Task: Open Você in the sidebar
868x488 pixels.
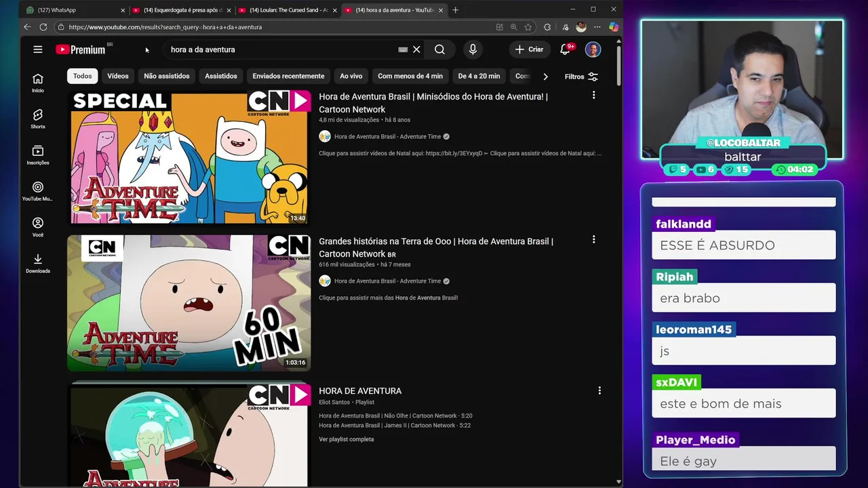Action: click(38, 227)
